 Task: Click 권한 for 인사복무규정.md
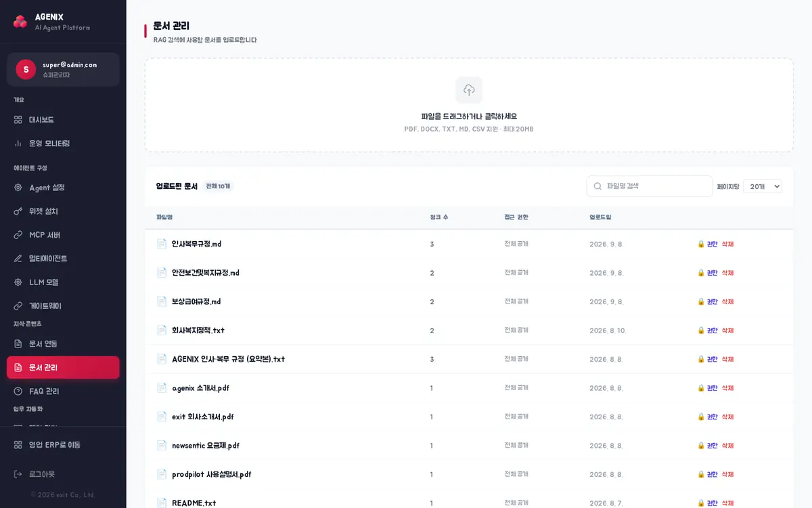pyautogui.click(x=713, y=244)
